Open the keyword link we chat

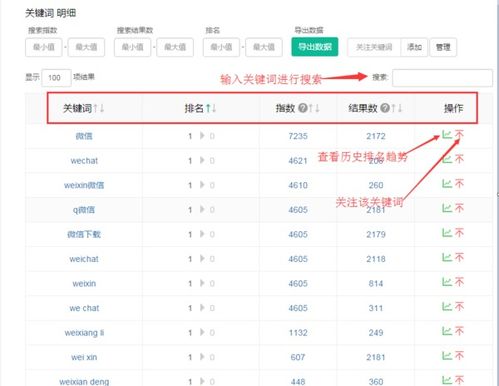tap(84, 308)
